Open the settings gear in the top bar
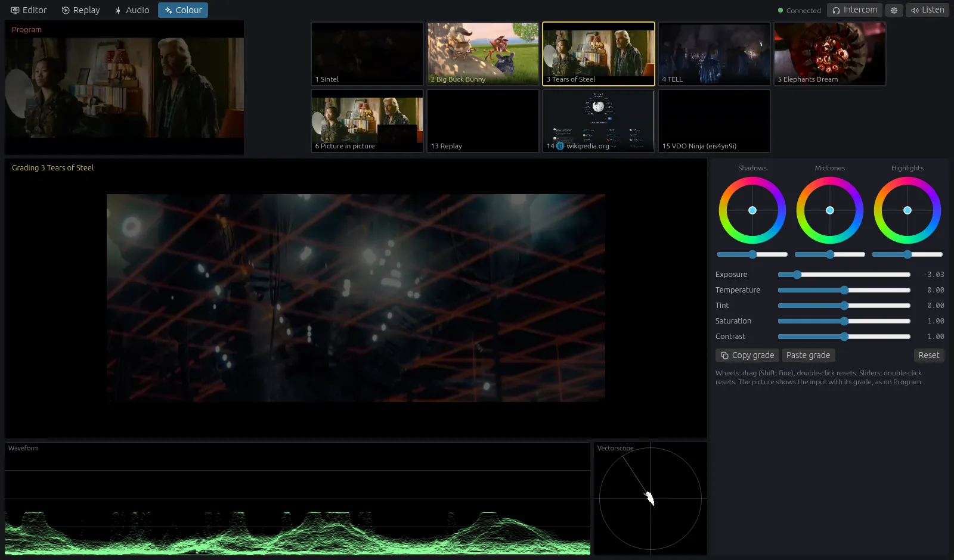Image resolution: width=954 pixels, height=560 pixels. coord(894,10)
